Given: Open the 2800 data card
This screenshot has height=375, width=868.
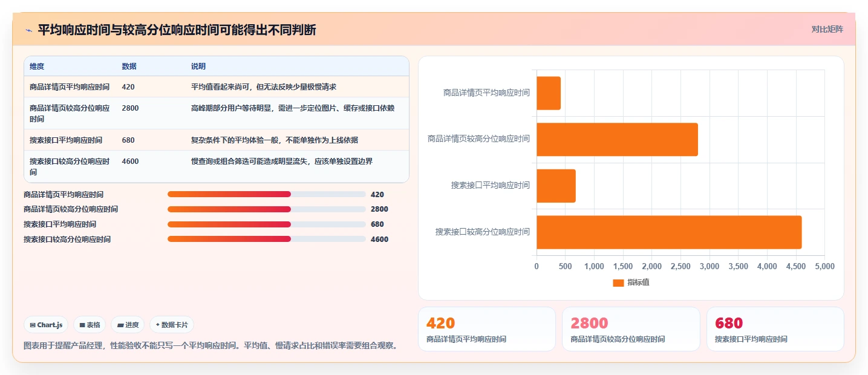Looking at the screenshot, I should click(631, 329).
